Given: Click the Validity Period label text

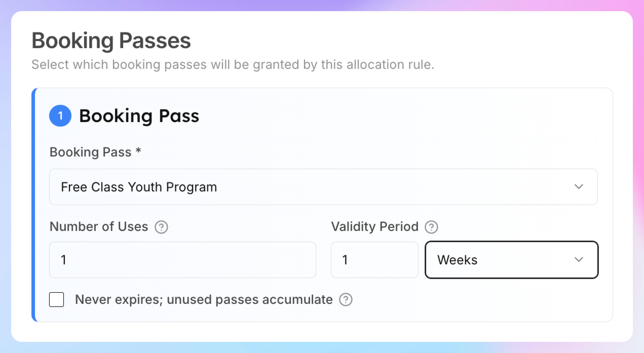Looking at the screenshot, I should pos(375,226).
